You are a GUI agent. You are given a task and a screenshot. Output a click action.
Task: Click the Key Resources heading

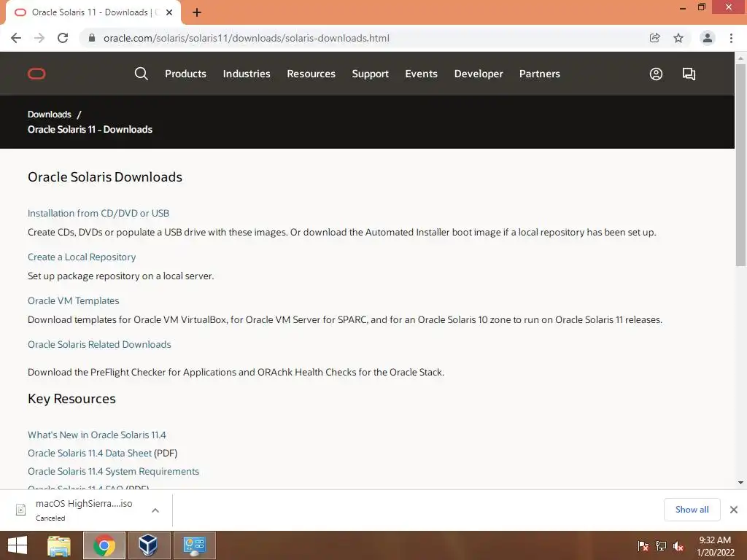(71, 399)
